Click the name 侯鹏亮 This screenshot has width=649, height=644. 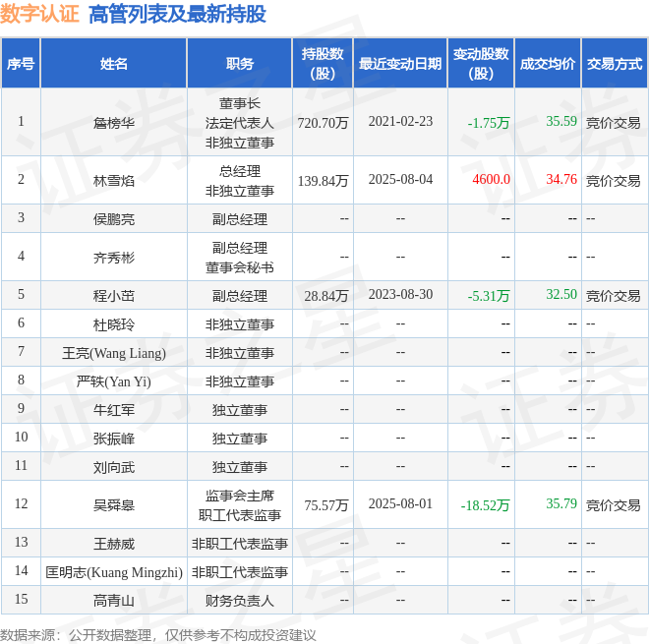point(114,219)
